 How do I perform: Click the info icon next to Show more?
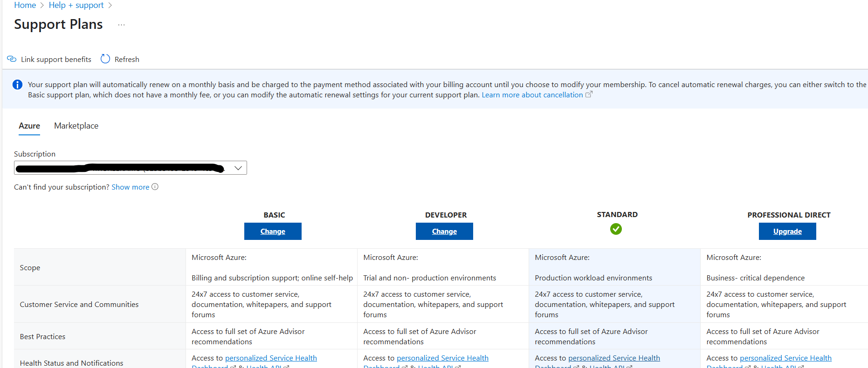[155, 187]
